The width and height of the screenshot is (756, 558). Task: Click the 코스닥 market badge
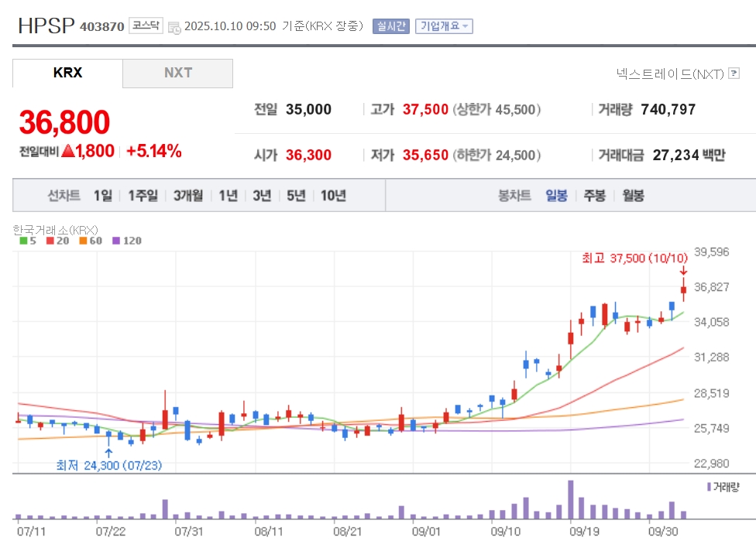coord(145,26)
